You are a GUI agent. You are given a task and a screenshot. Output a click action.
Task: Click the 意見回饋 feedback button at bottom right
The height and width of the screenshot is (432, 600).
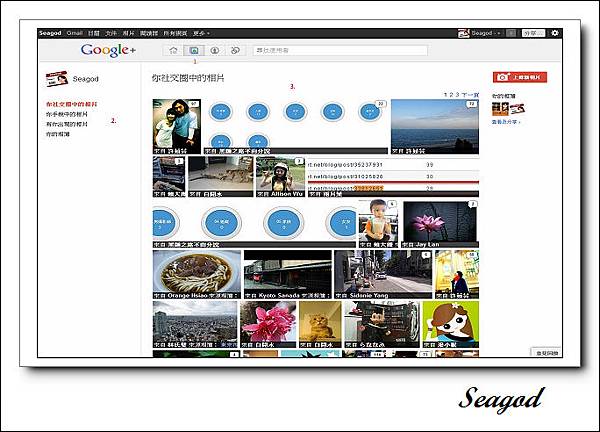click(x=546, y=353)
